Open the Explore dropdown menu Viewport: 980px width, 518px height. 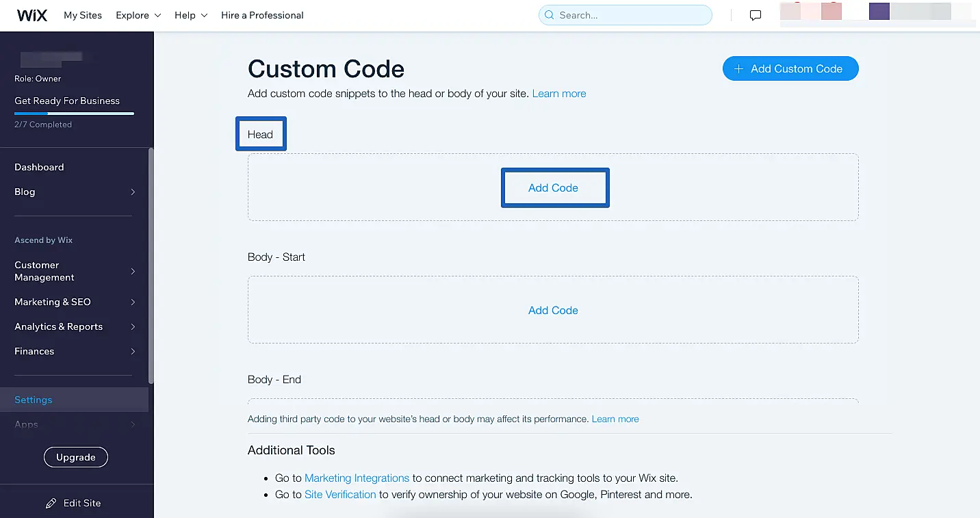138,15
